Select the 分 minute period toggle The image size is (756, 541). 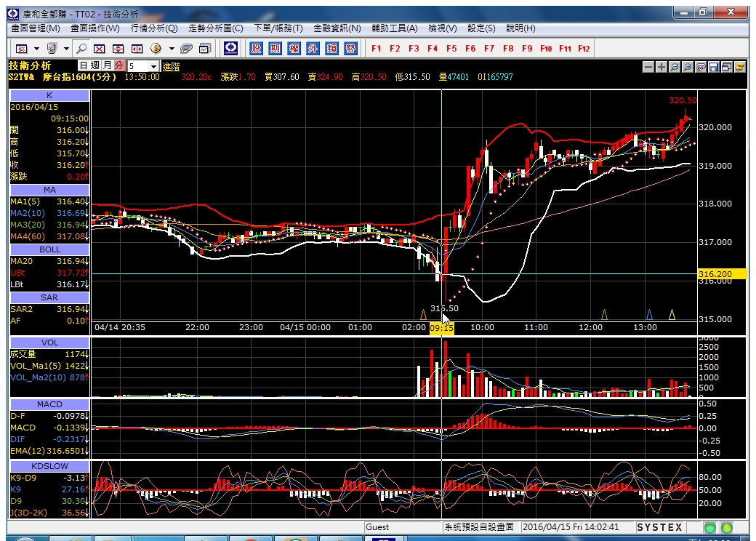tap(118, 65)
